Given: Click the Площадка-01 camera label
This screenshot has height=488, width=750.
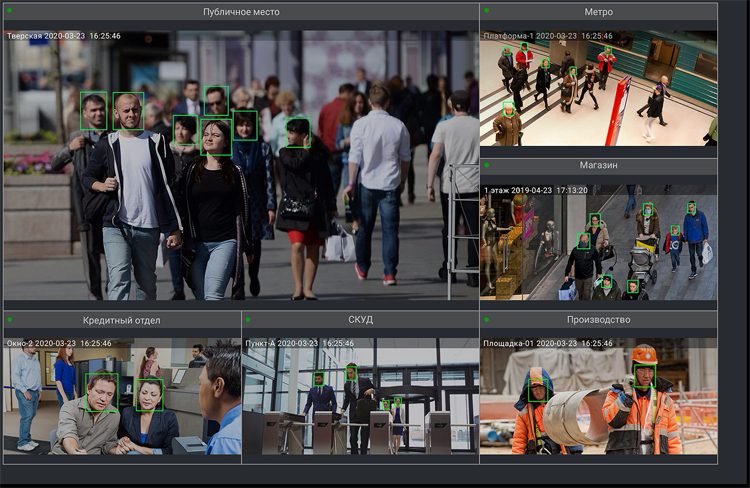Looking at the screenshot, I should (548, 343).
